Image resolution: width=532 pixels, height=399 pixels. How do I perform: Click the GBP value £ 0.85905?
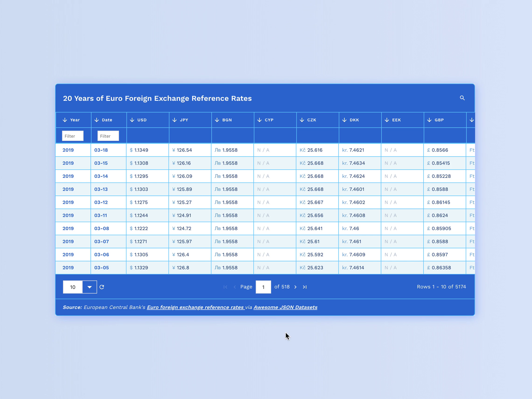439,228
